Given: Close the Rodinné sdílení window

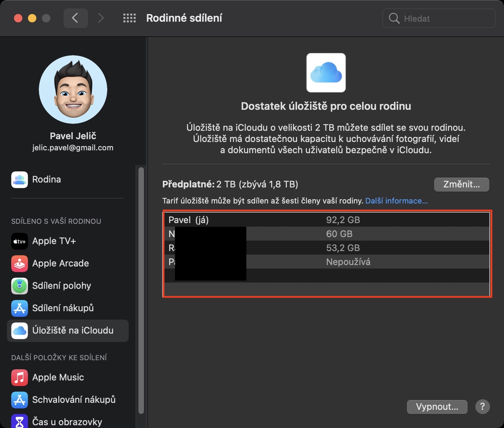Looking at the screenshot, I should click(18, 18).
